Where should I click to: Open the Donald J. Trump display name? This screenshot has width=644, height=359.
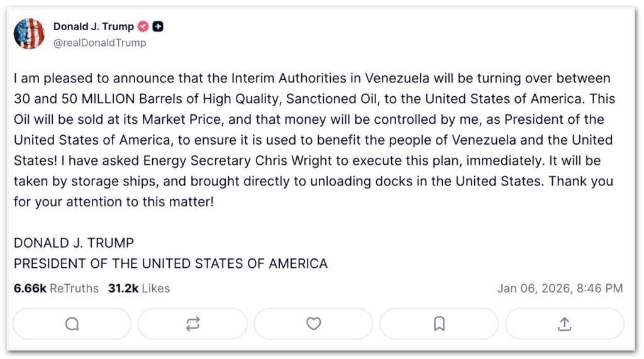(93, 26)
